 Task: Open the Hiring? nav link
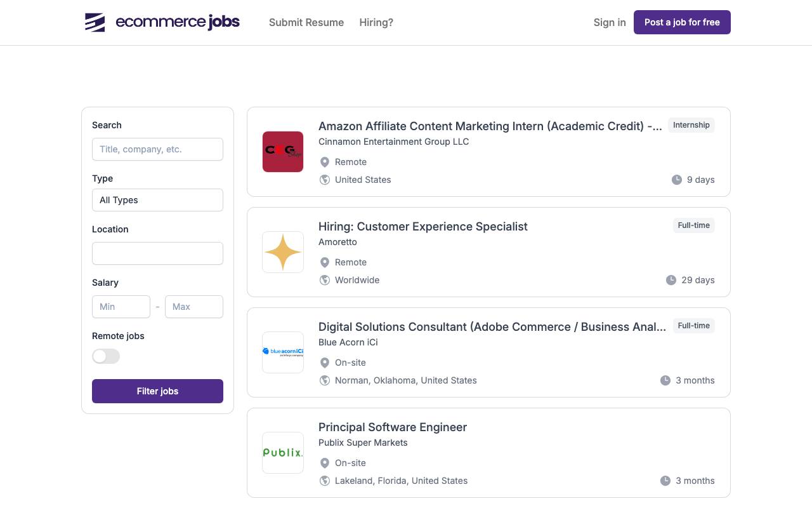(376, 22)
